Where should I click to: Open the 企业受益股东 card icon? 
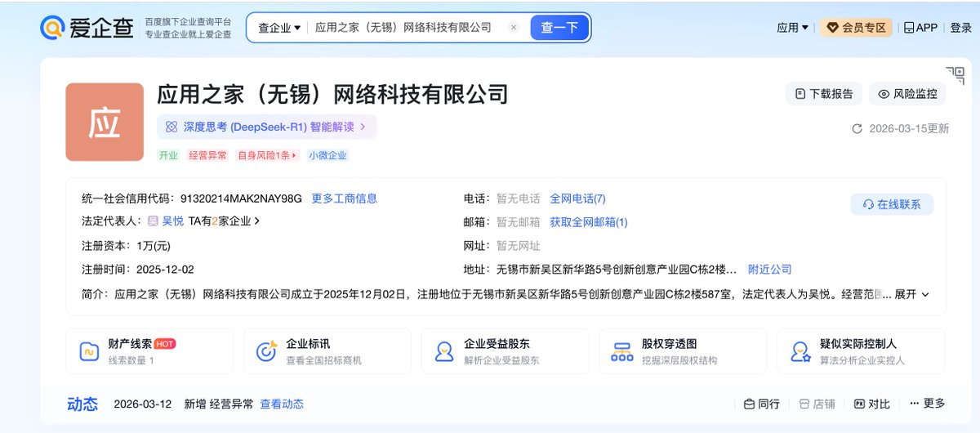click(x=444, y=351)
